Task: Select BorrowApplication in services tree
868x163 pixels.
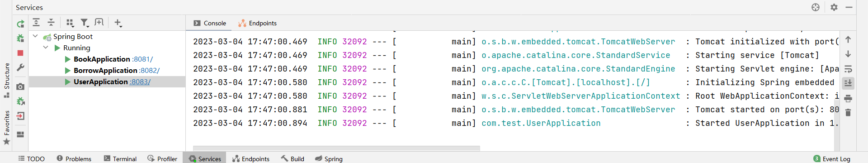Action: (105, 71)
